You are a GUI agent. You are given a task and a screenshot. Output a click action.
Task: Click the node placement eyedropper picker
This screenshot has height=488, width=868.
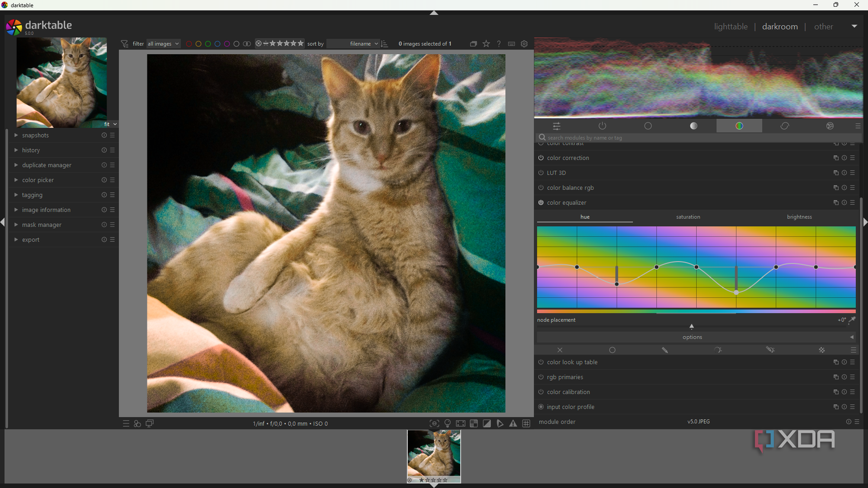pyautogui.click(x=852, y=320)
